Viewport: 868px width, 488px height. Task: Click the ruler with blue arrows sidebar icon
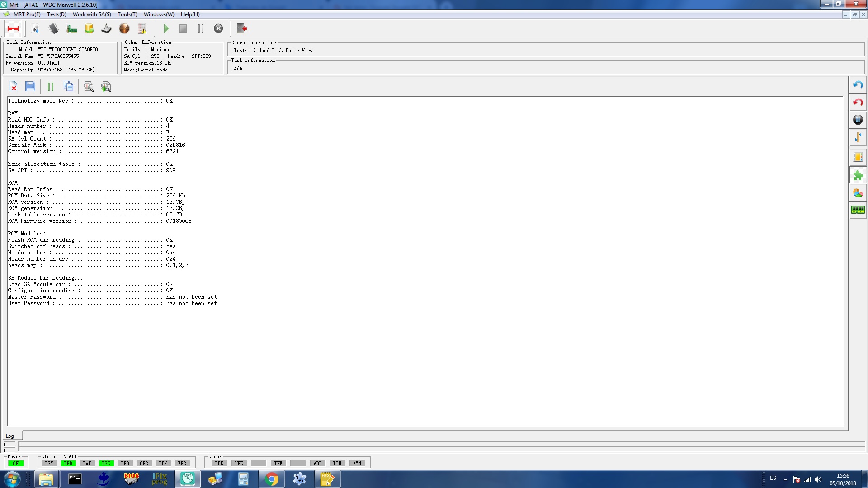[858, 137]
